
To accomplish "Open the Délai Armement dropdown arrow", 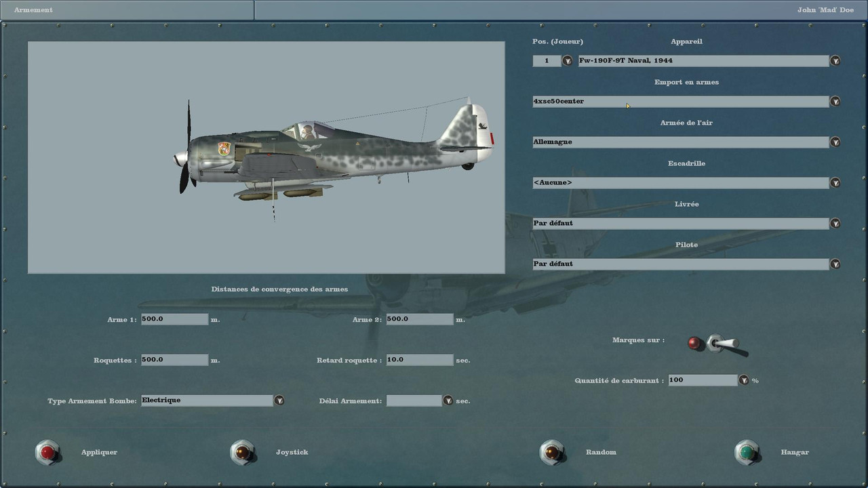I will 448,401.
